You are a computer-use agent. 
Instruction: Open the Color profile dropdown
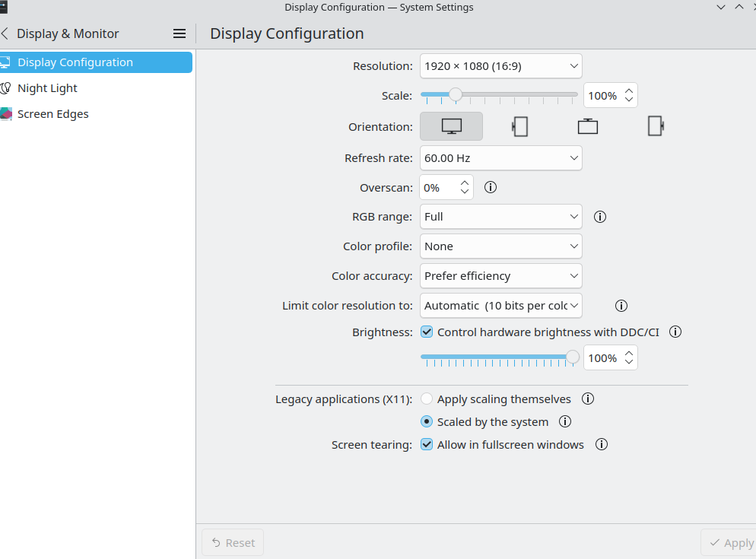(501, 246)
